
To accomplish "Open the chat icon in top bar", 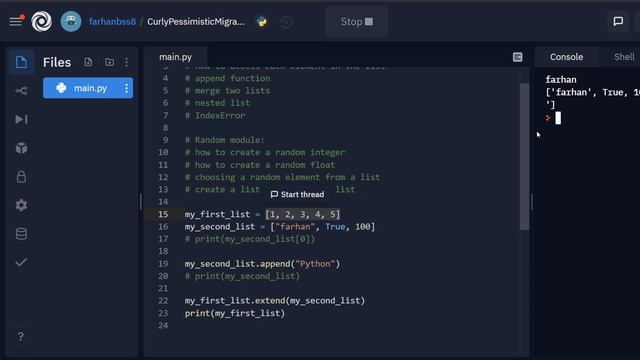I will coord(618,21).
